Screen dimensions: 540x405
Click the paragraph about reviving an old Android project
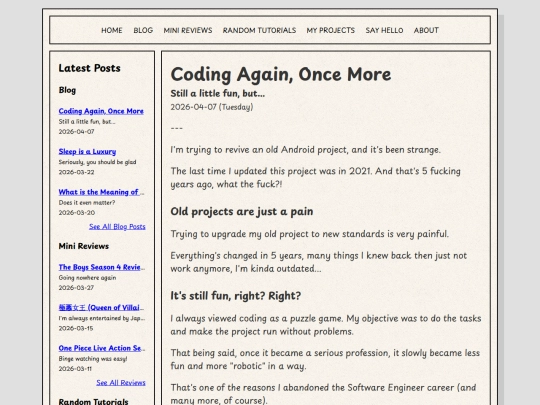tap(305, 150)
